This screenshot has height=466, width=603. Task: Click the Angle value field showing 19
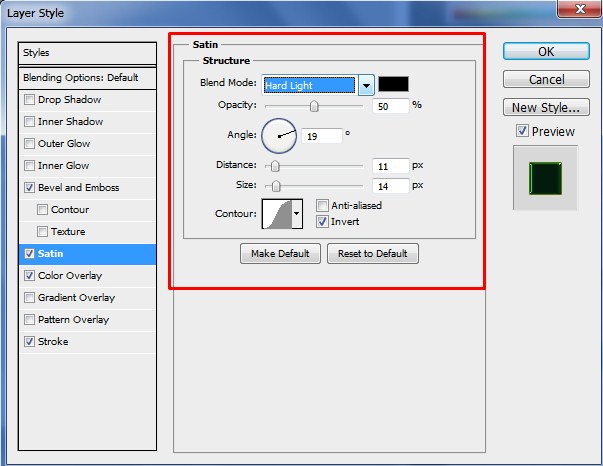coord(321,136)
